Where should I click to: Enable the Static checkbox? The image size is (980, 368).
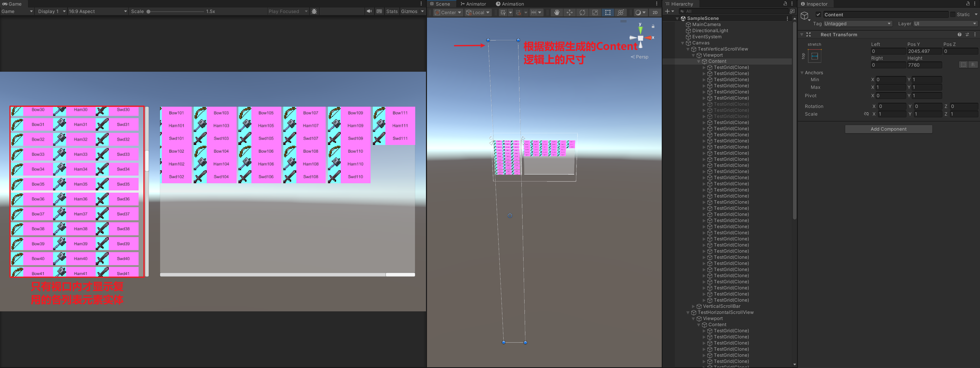tap(953, 15)
